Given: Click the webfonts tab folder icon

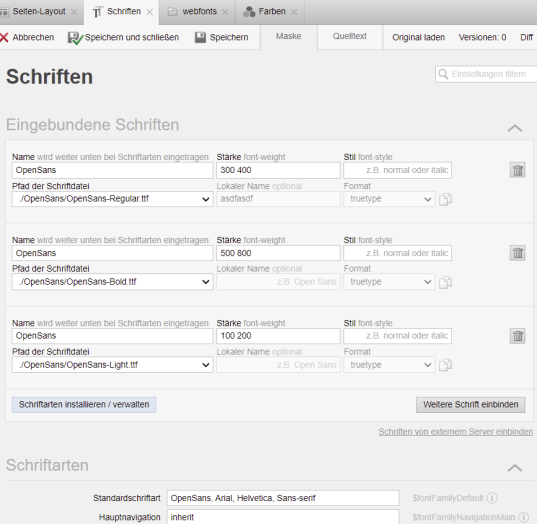Looking at the screenshot, I should tap(172, 12).
